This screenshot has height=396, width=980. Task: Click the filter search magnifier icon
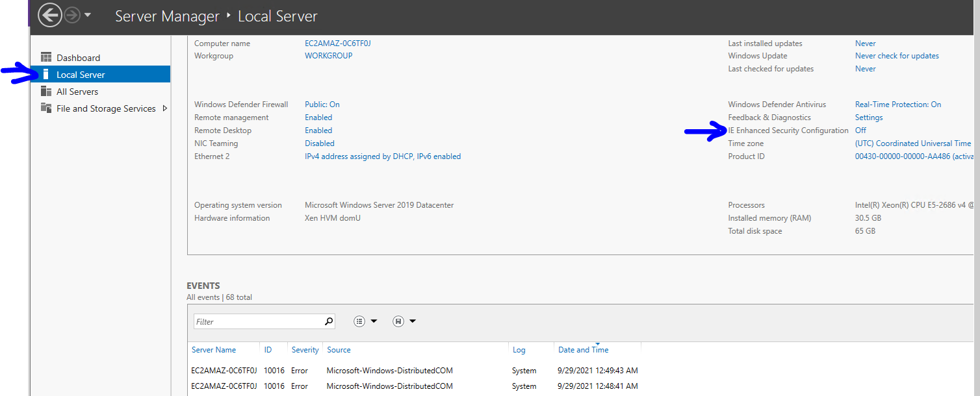tap(329, 321)
